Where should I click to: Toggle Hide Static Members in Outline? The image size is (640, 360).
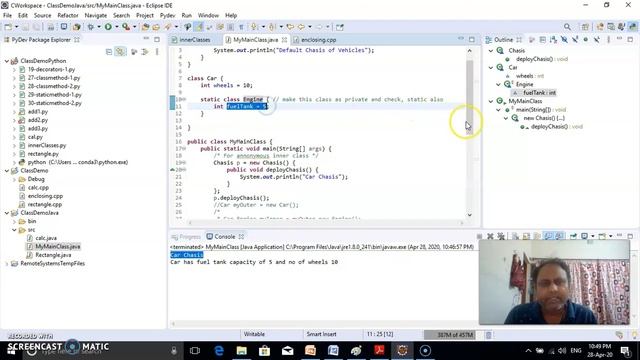tap(575, 40)
